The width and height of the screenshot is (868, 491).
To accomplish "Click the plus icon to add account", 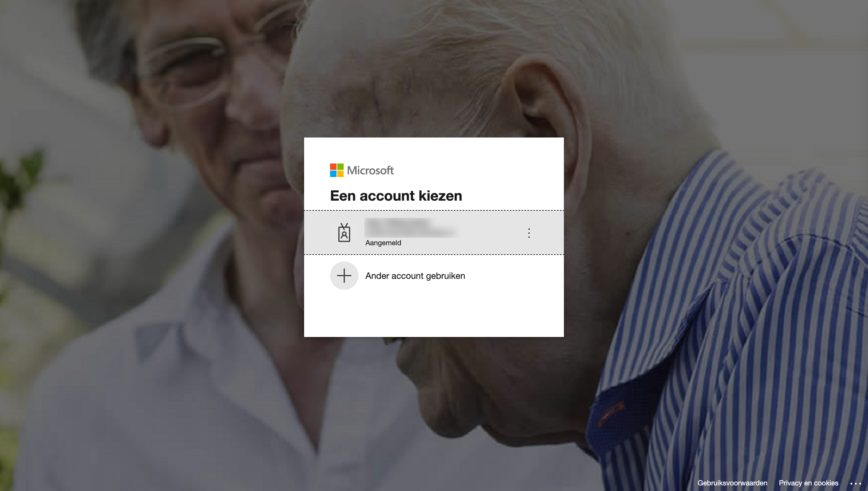I will [344, 276].
